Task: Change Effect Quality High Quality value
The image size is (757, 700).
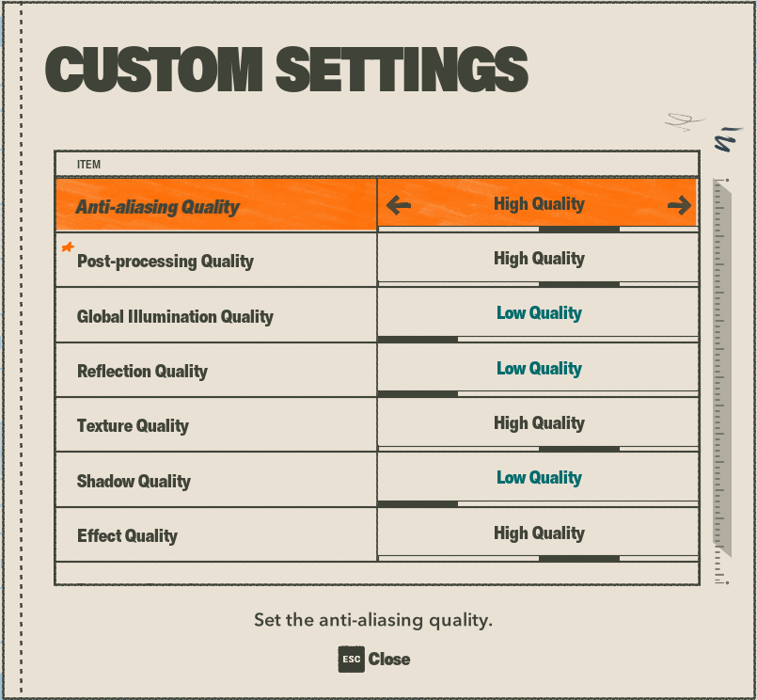Action: click(x=538, y=533)
